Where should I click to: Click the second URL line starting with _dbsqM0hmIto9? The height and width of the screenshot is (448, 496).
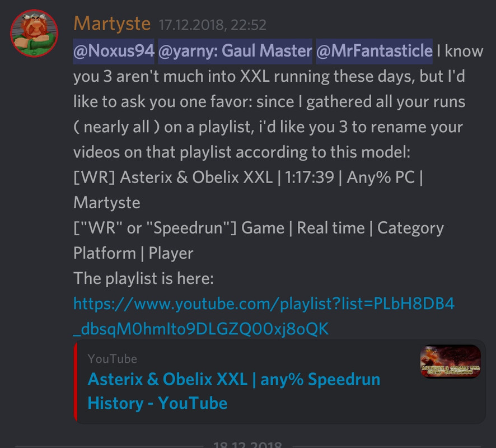201,329
